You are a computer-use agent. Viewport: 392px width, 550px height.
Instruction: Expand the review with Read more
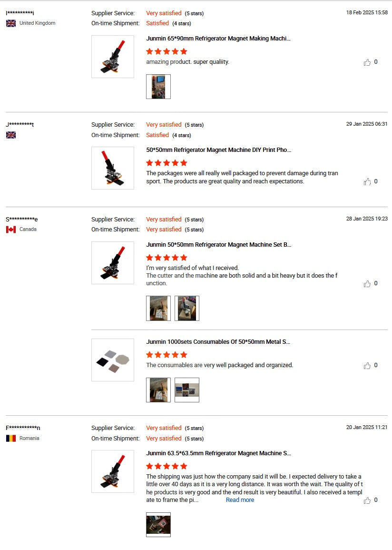pos(240,500)
